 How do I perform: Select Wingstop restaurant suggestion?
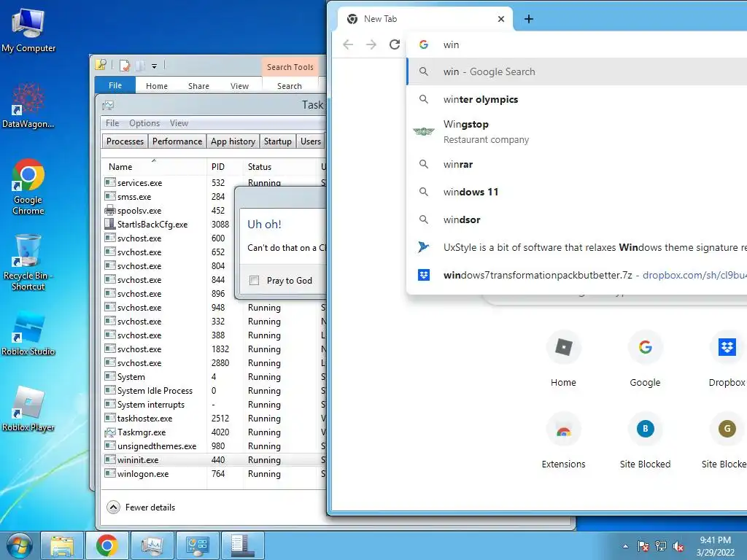click(x=577, y=131)
